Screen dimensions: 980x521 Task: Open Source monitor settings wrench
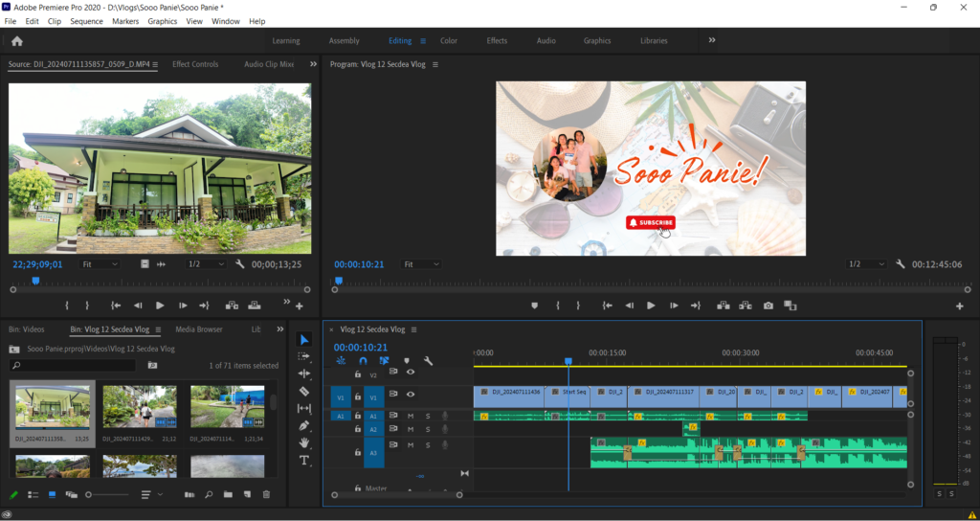click(239, 264)
